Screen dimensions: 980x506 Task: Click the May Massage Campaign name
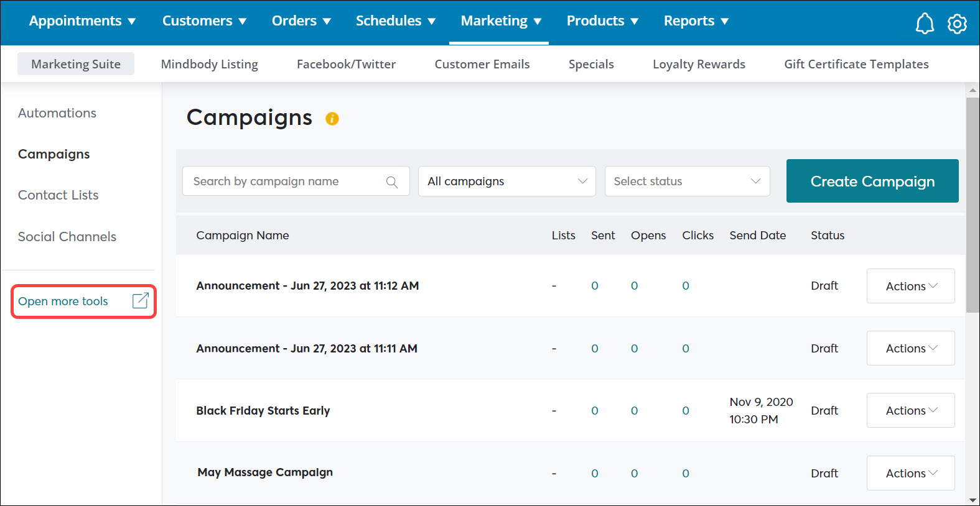pyautogui.click(x=265, y=472)
